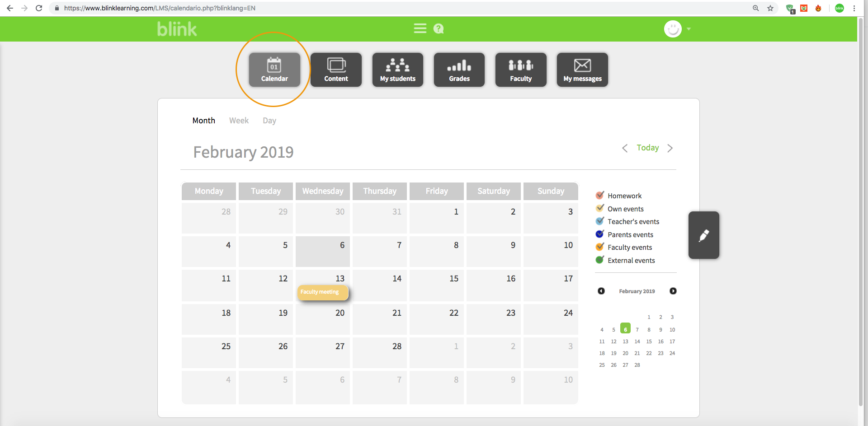
Task: Toggle External events filter
Action: coord(600,260)
